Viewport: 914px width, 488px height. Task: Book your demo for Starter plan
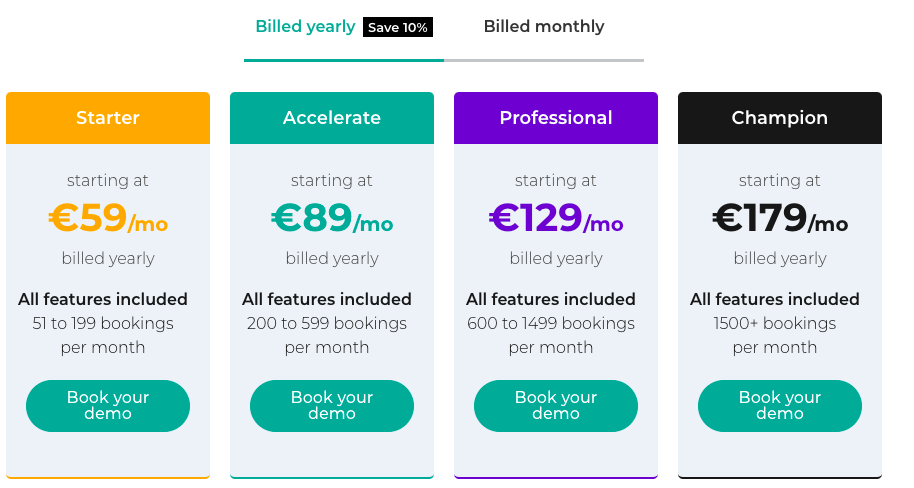coord(108,406)
